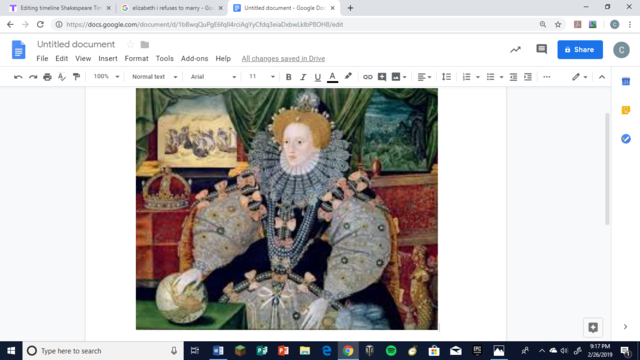Show more toolbar options ellipsis
640x360 pixels.
[547, 77]
